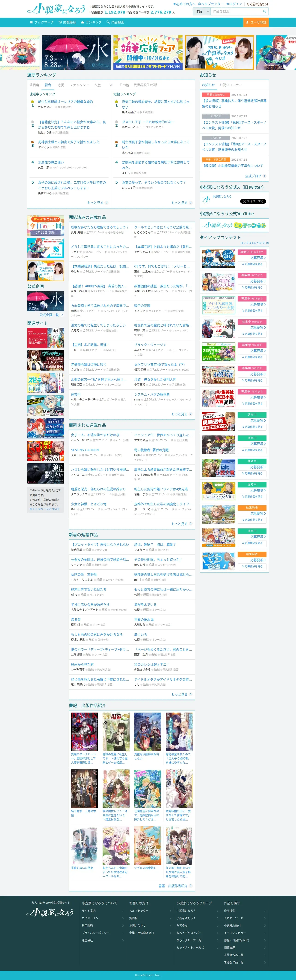Open 【解消済】小説検索機能の不具合について notice

click(232, 166)
